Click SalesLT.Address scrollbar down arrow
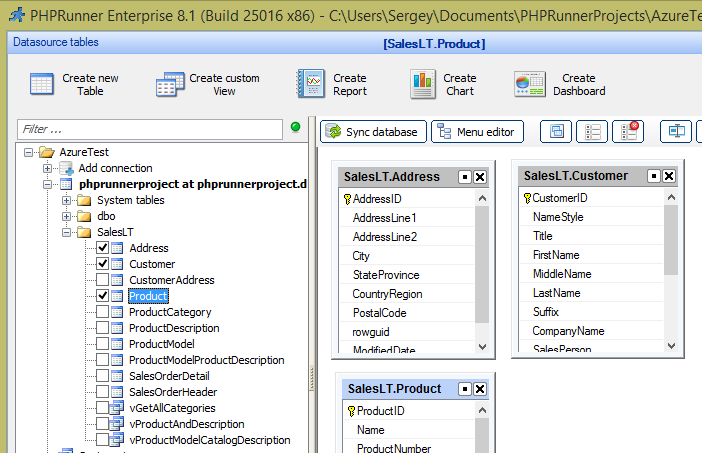702x453 pixels. [x=482, y=346]
